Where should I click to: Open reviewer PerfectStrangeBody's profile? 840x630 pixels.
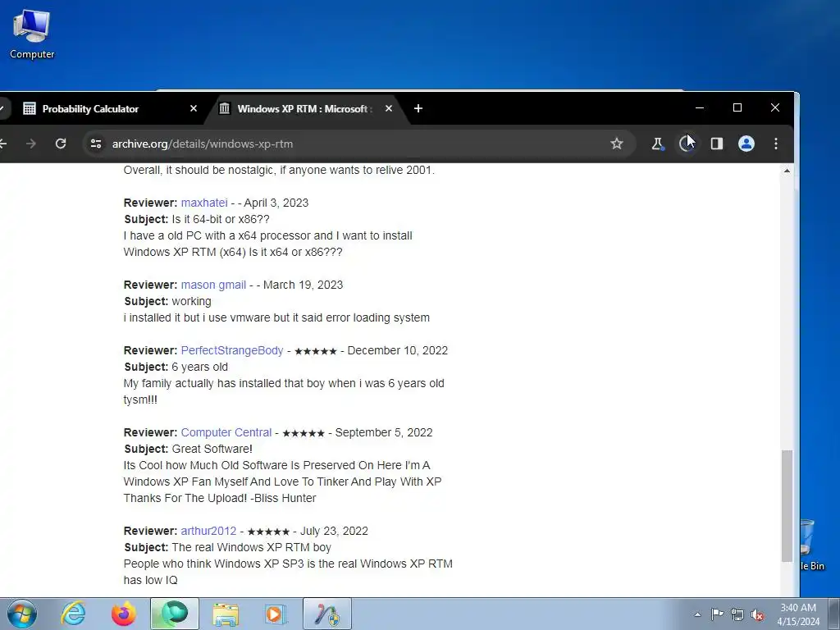point(232,350)
